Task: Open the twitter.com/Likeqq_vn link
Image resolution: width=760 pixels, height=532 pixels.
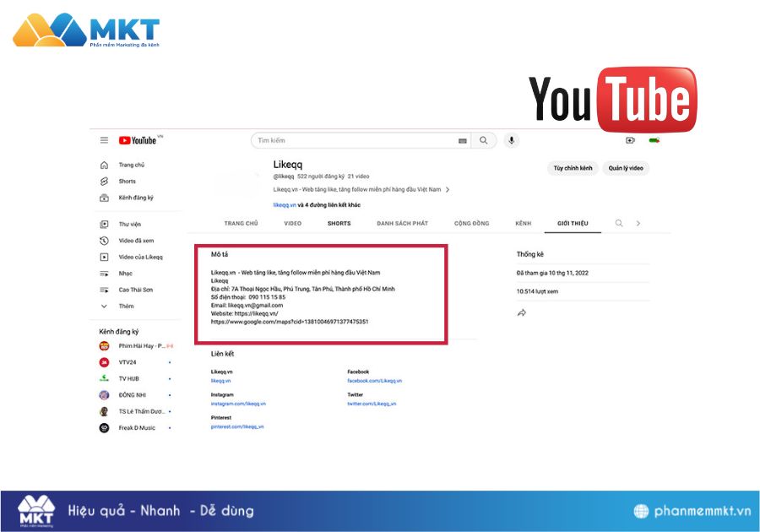Action: coord(372,404)
